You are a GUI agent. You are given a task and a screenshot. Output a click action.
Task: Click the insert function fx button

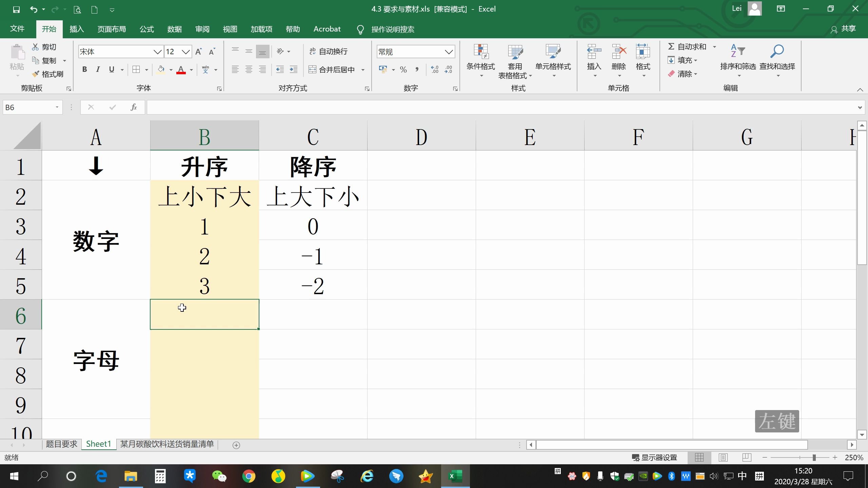133,107
